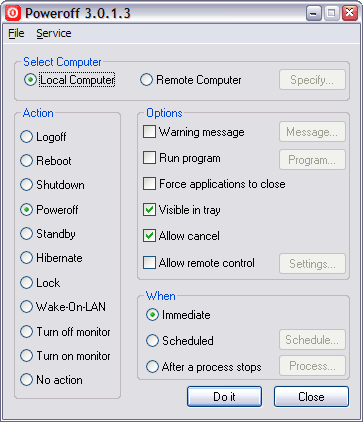This screenshot has height=422, width=363.
Task: Click the Poweroff app icon in title bar
Action: (x=13, y=13)
